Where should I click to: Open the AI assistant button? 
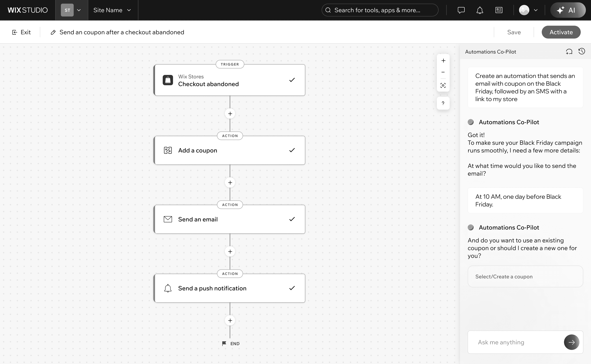[x=568, y=10]
